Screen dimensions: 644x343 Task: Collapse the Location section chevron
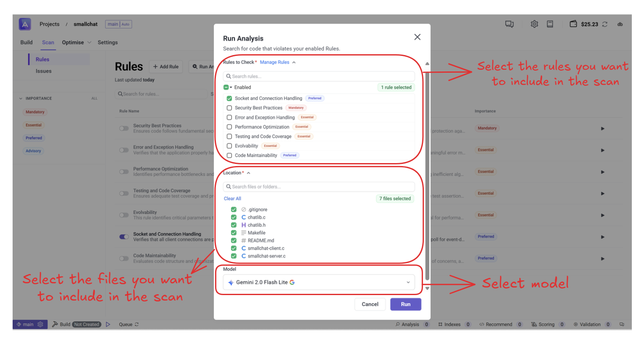[x=249, y=173]
